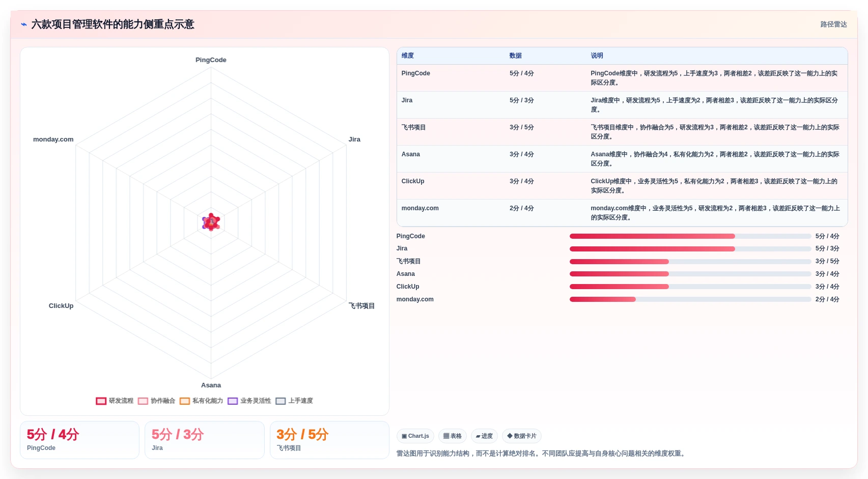Click the 说明 column header
Image resolution: width=868 pixels, height=479 pixels.
(597, 56)
